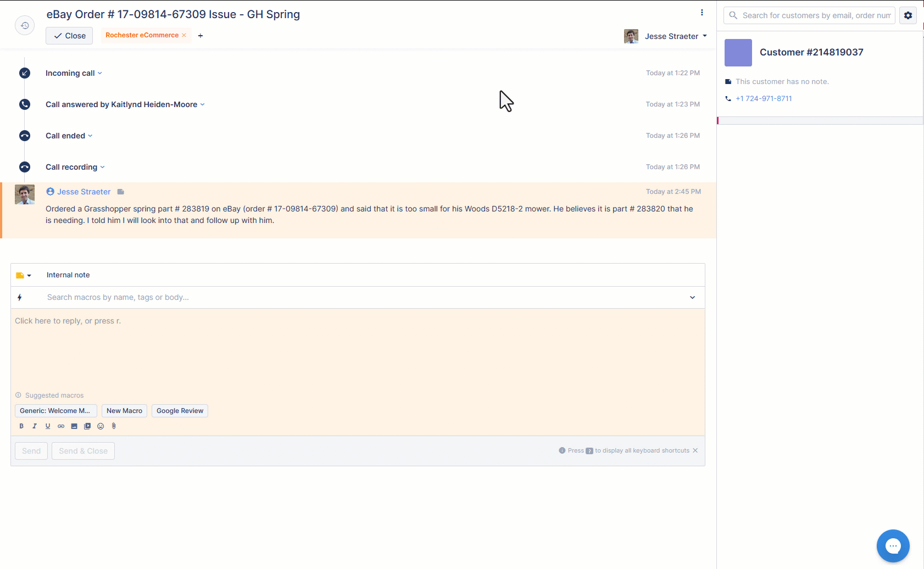Open the chat support bubble

point(893,545)
